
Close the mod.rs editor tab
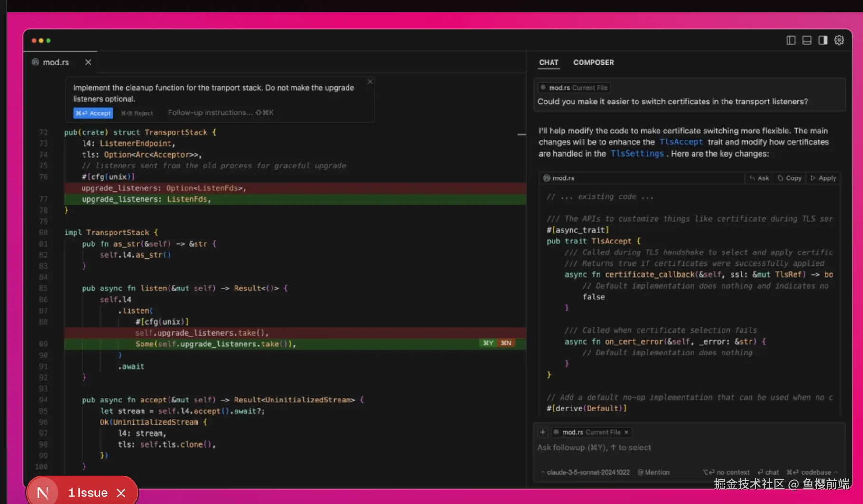[x=88, y=62]
